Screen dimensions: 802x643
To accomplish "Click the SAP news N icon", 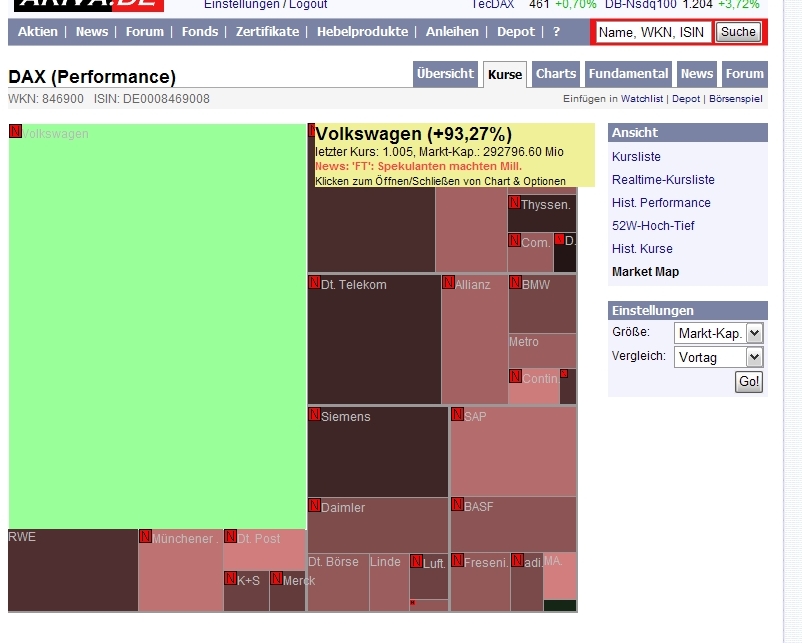I will [x=458, y=414].
